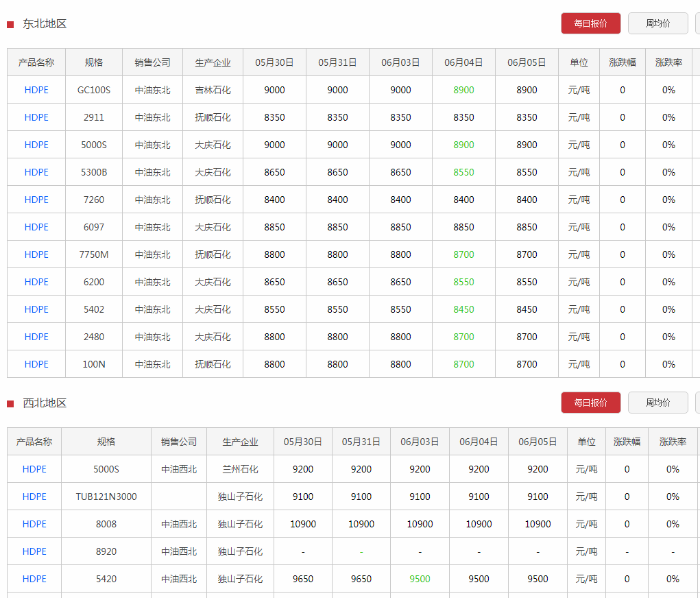
Task: Open HDPE link in 6097 row
Action: pos(36,227)
